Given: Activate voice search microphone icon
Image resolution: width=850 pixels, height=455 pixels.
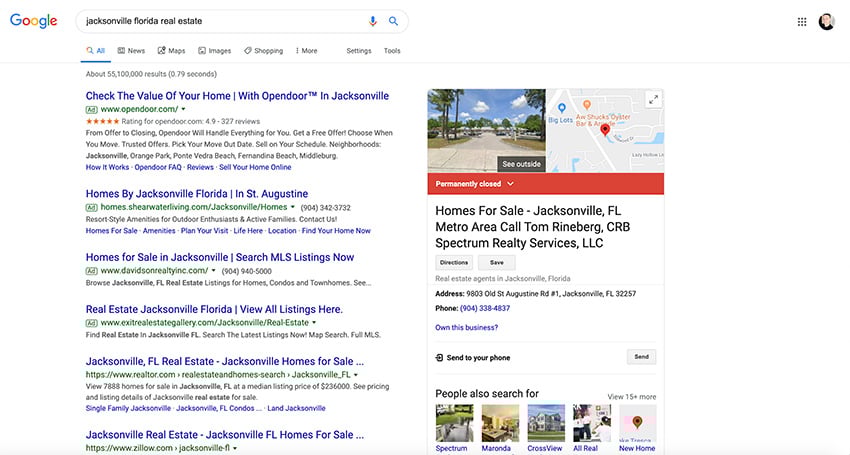Looking at the screenshot, I should coord(372,21).
